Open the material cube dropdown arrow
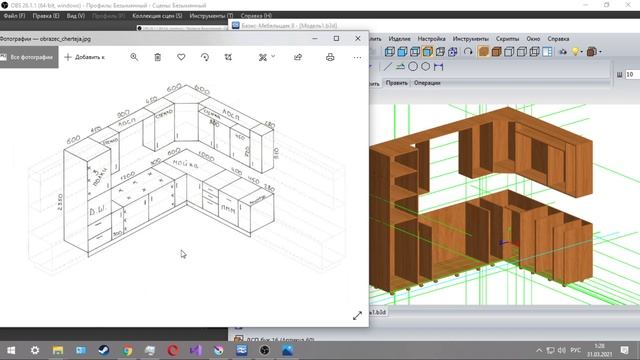Image resolution: width=640 pixels, height=360 pixels. point(600,52)
